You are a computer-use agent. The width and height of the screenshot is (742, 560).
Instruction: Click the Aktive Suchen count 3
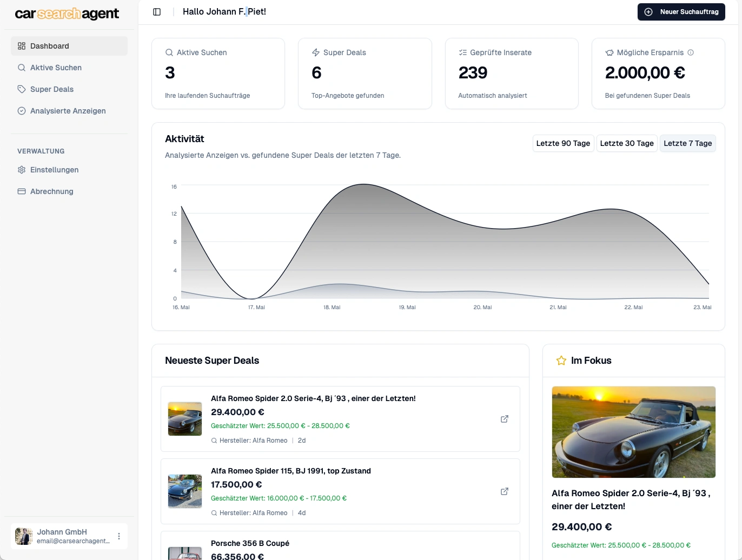coord(170,73)
